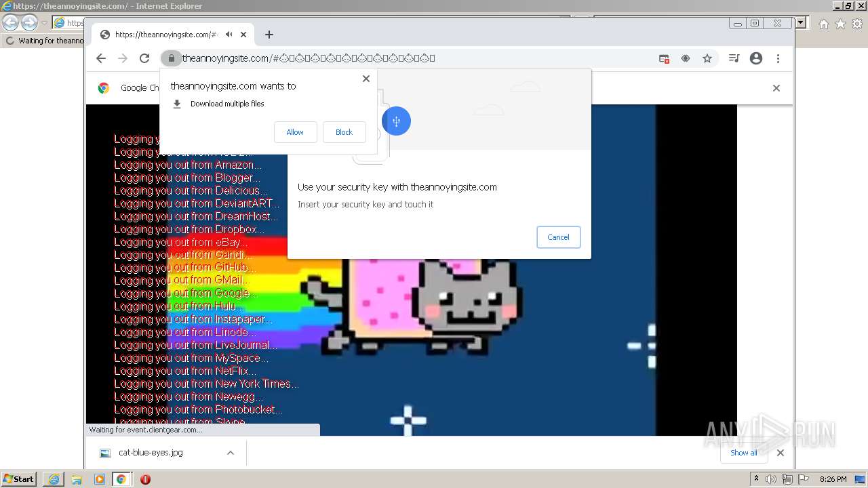Click 'Logging you out from Dropbox...' text
Screen dimensions: 868x488
189,229
